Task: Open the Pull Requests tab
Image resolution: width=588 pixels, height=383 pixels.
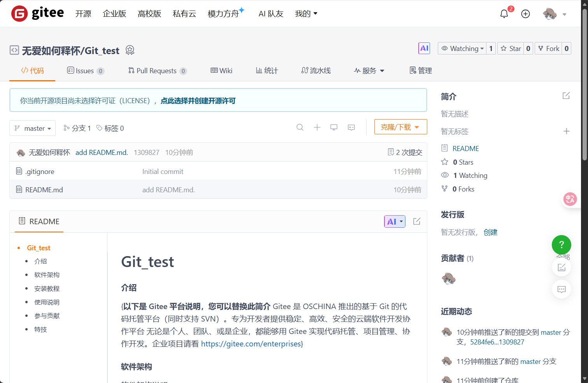Action: pos(158,70)
